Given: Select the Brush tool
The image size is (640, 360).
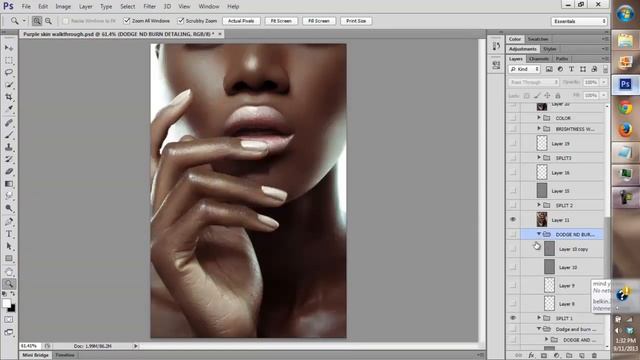Looking at the screenshot, I should click(x=9, y=135).
